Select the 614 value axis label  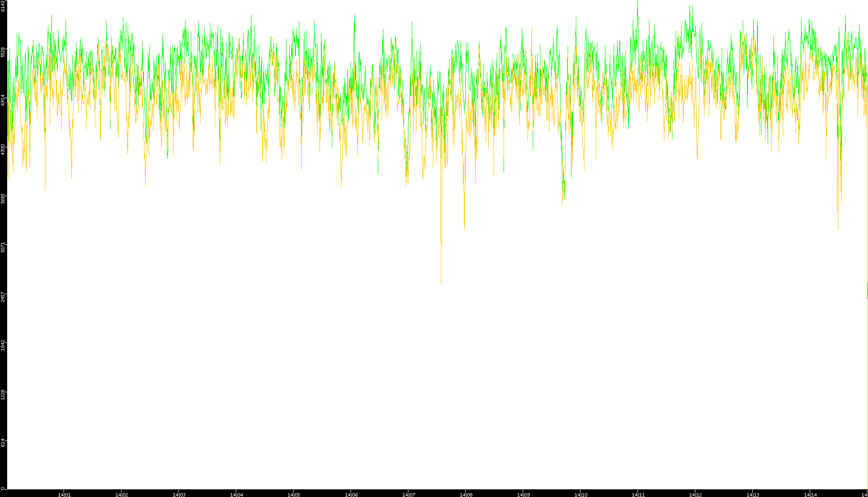pos(3,443)
